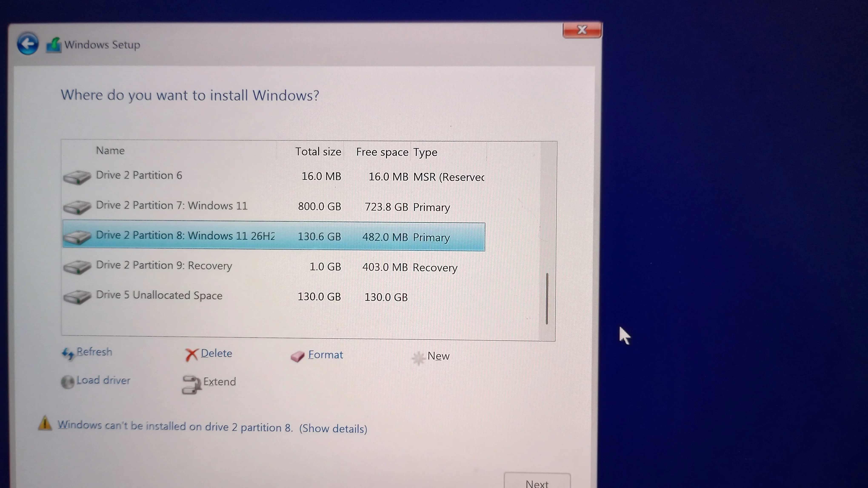Click the 403.0 MB free space value
The image size is (868, 488).
pyautogui.click(x=385, y=267)
